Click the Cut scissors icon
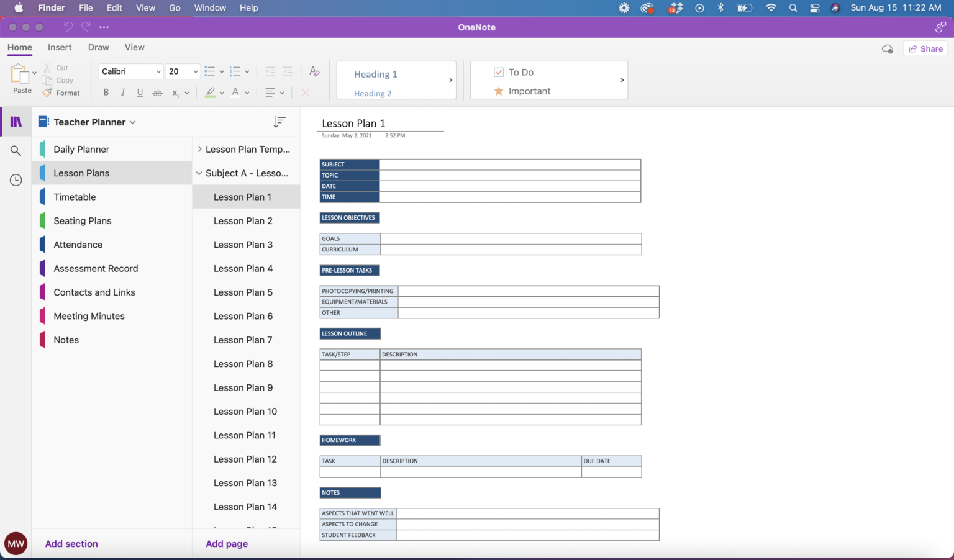The image size is (954, 560). 47,68
